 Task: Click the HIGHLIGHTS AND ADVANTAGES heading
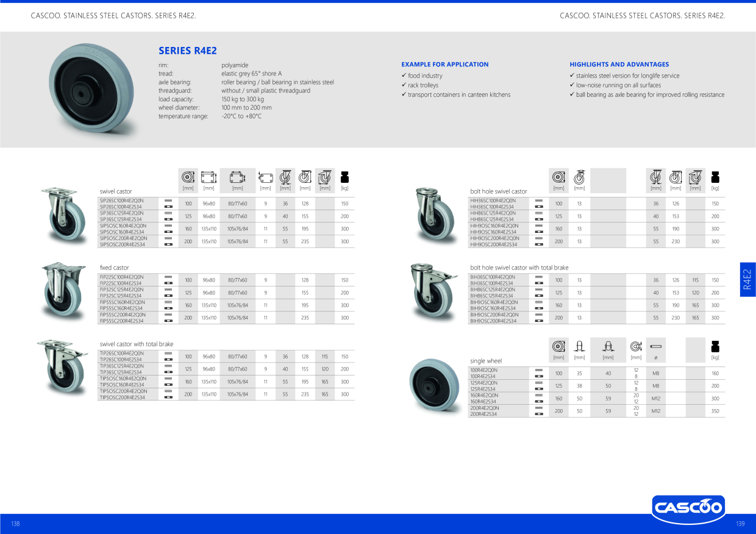pos(619,64)
